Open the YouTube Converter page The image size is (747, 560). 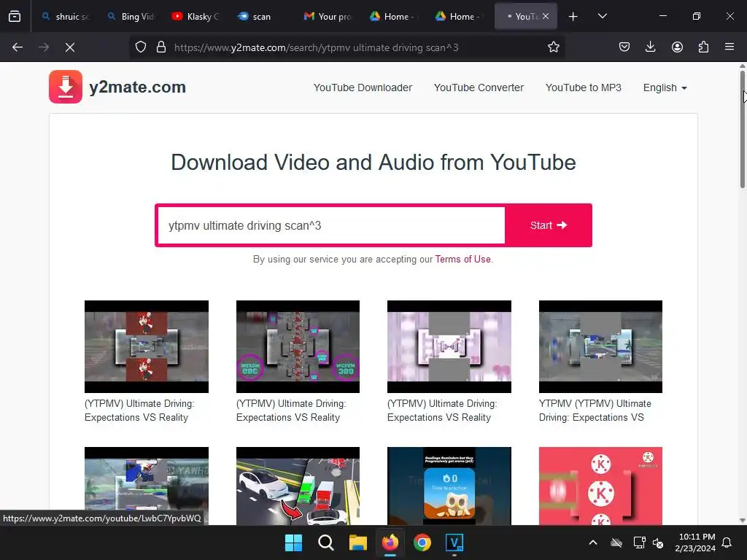point(479,87)
